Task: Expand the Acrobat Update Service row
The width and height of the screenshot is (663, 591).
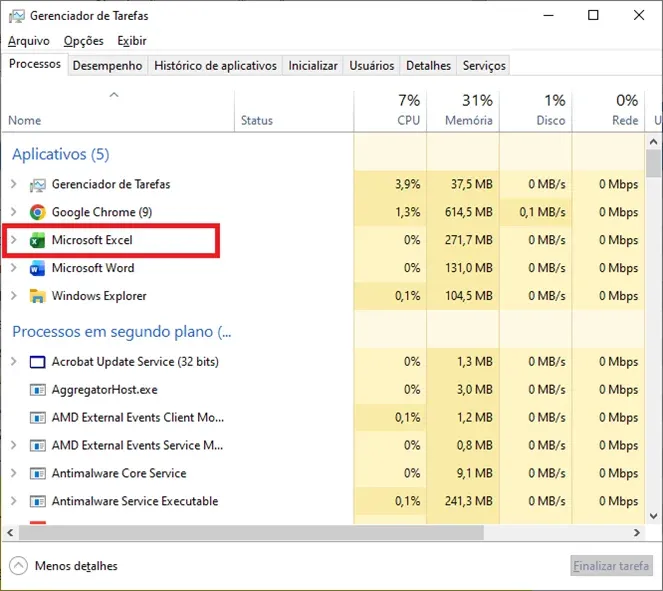Action: point(14,361)
